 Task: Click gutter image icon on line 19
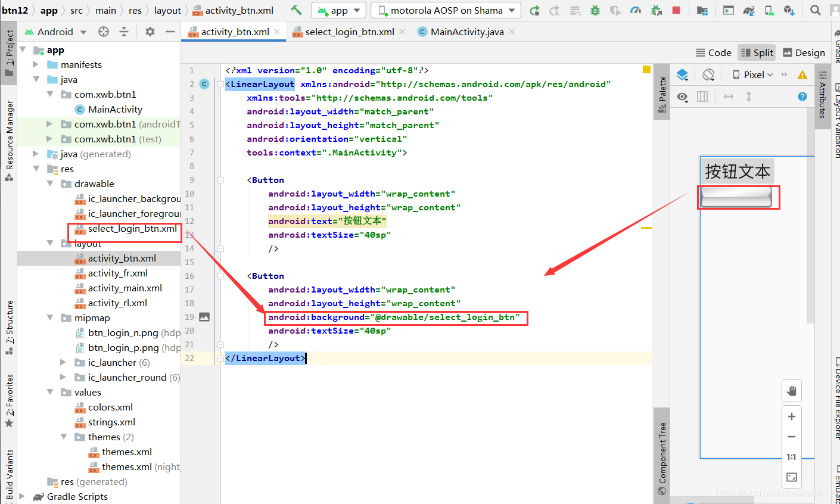204,317
